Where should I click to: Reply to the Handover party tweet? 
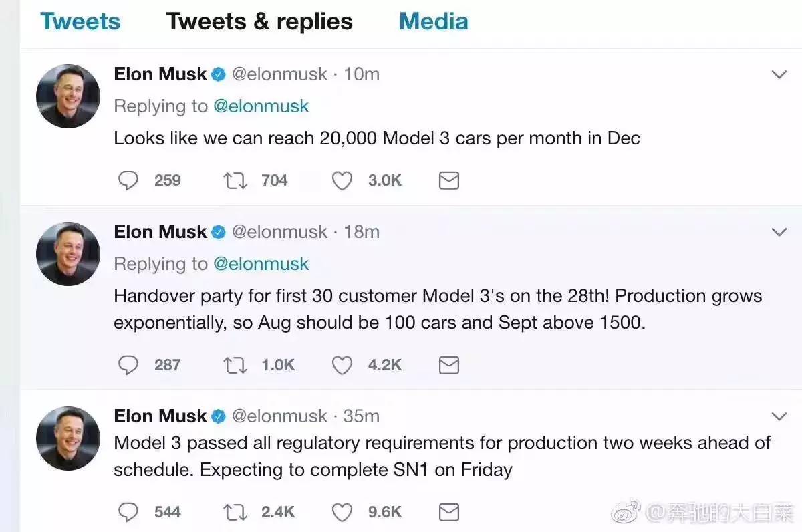coord(128,365)
